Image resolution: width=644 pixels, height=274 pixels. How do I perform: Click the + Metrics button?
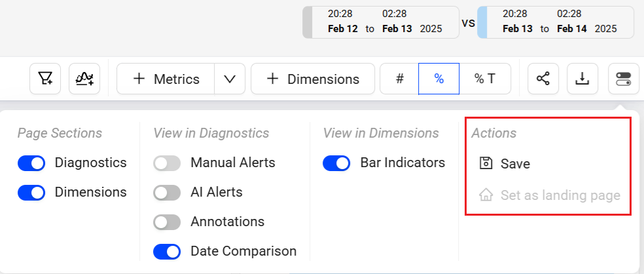click(166, 79)
